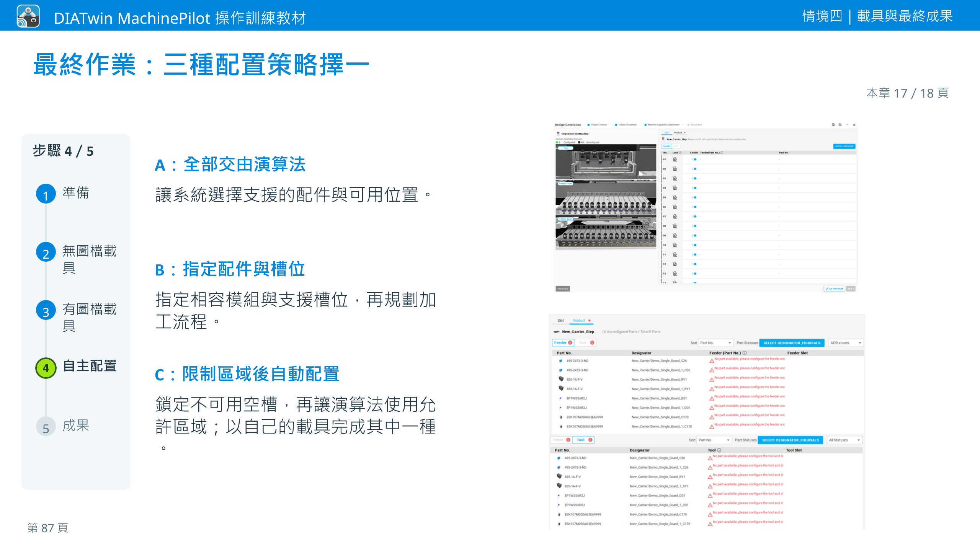
Task: Click the lock icon for slot 05
Action: [x=675, y=197]
